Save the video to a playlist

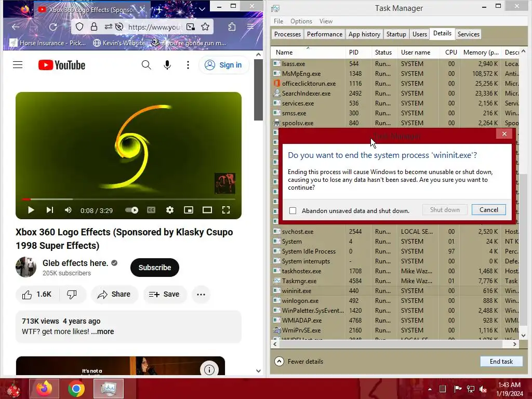point(165,294)
